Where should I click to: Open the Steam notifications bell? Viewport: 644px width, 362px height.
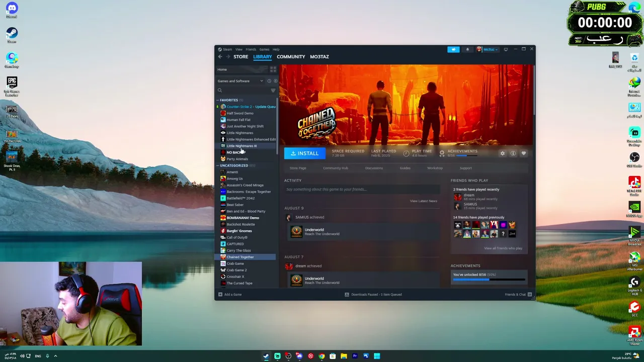tap(467, 49)
